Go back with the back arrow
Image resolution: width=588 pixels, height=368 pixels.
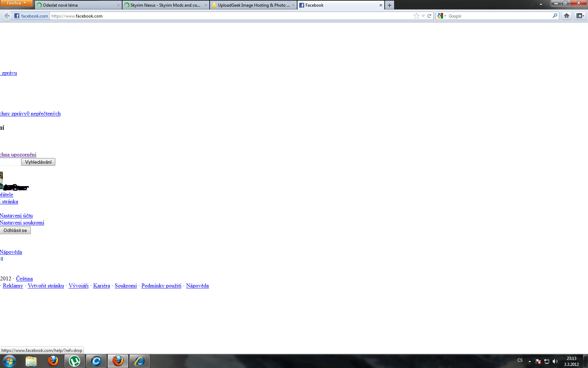point(7,16)
